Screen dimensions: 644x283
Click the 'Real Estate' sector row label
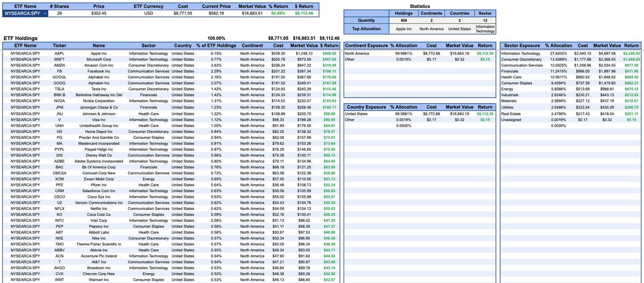click(511, 114)
